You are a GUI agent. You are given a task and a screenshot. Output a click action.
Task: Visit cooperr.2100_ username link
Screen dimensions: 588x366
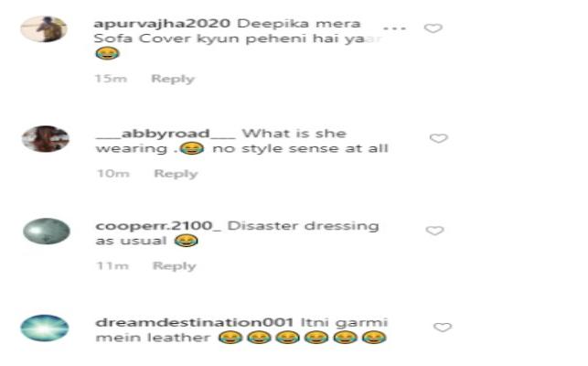[158, 226]
